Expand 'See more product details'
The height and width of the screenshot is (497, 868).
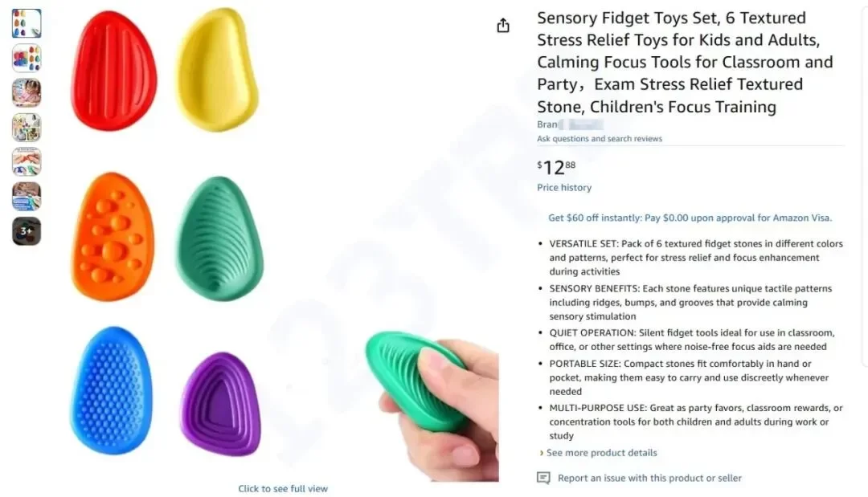pos(601,453)
